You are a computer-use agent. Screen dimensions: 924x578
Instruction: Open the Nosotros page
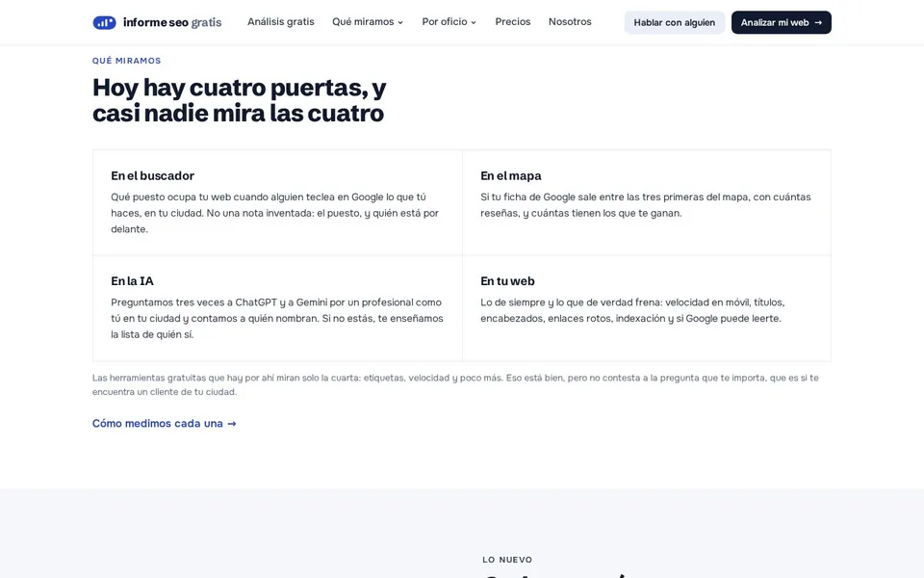570,22
